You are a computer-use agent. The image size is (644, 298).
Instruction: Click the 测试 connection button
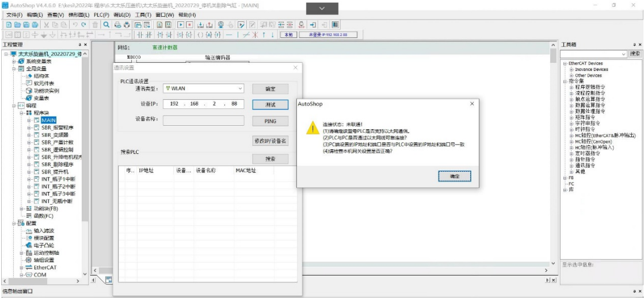pos(270,104)
